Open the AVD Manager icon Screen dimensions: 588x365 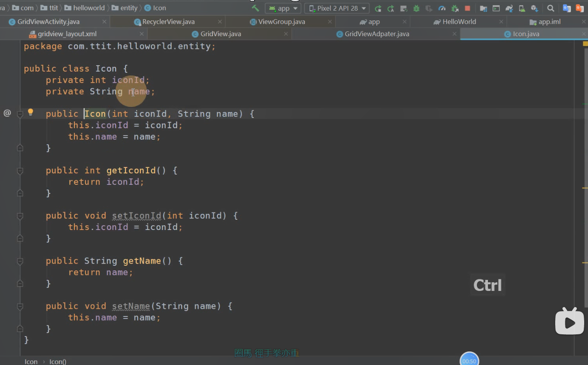click(x=522, y=8)
